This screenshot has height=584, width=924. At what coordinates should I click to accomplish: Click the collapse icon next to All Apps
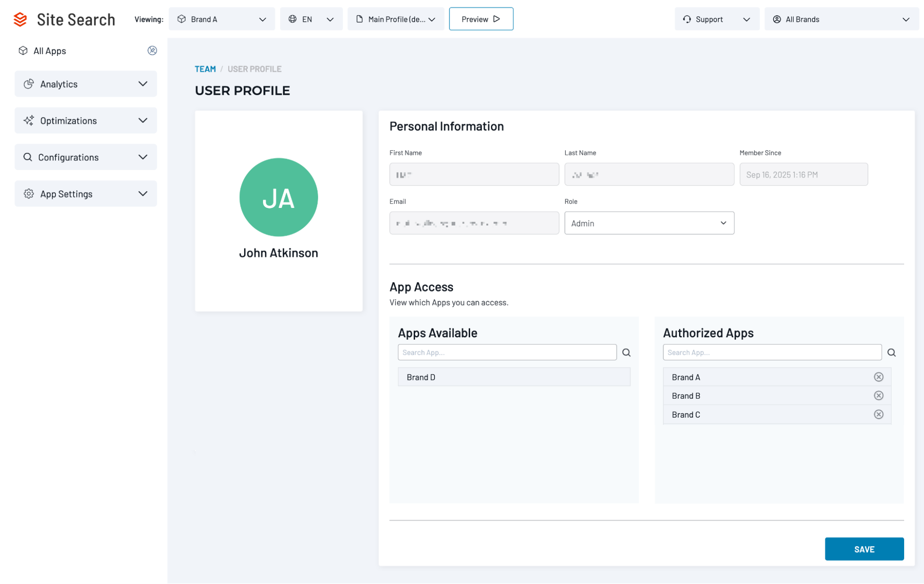[152, 51]
